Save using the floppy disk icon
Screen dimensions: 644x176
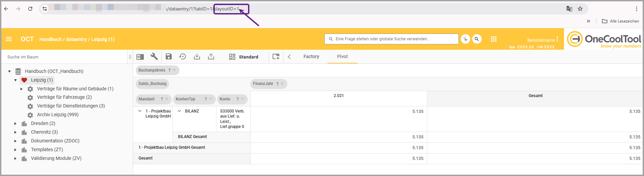pyautogui.click(x=169, y=57)
